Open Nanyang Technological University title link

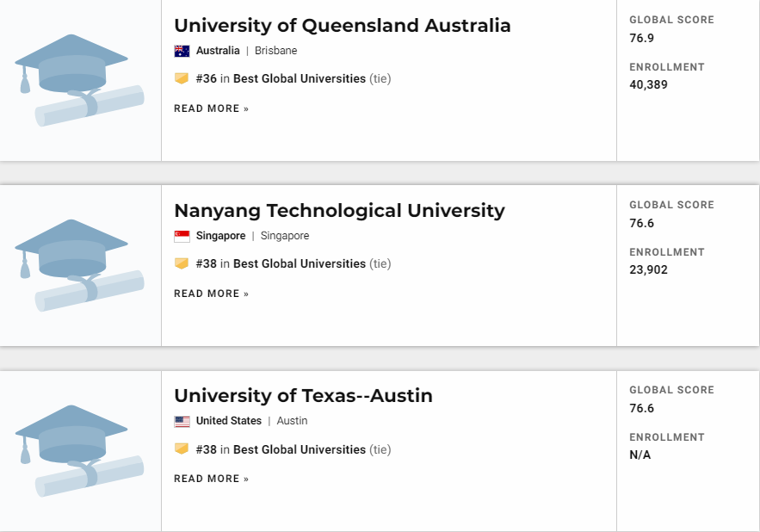[x=339, y=211]
